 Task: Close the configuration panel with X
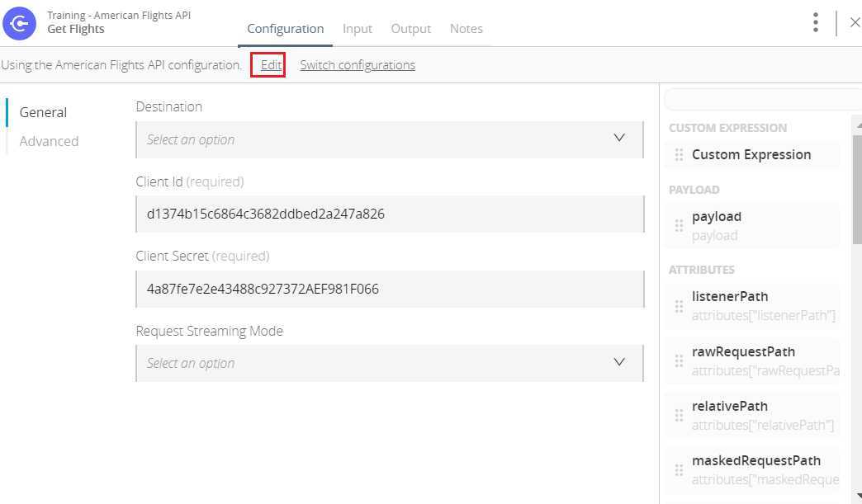855,22
